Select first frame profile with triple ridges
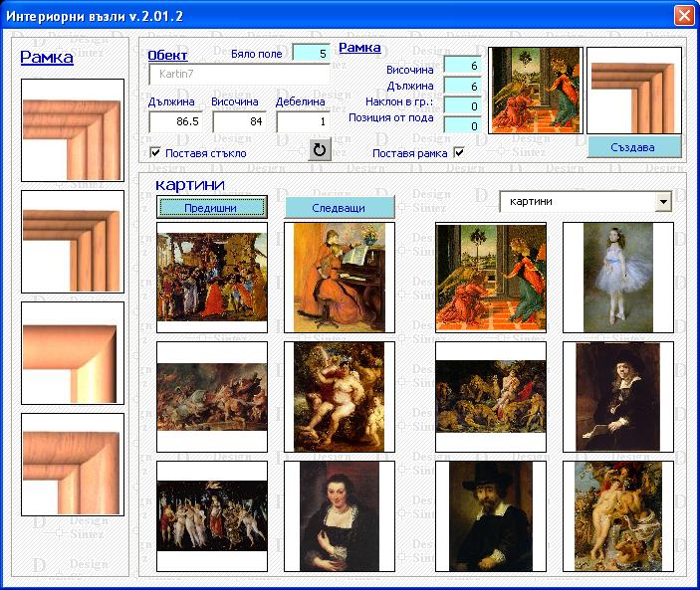 coord(73,130)
